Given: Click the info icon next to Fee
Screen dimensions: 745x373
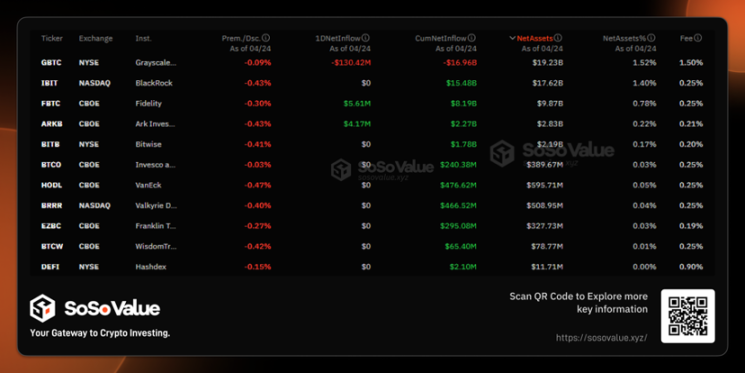Looking at the screenshot, I should click(698, 38).
